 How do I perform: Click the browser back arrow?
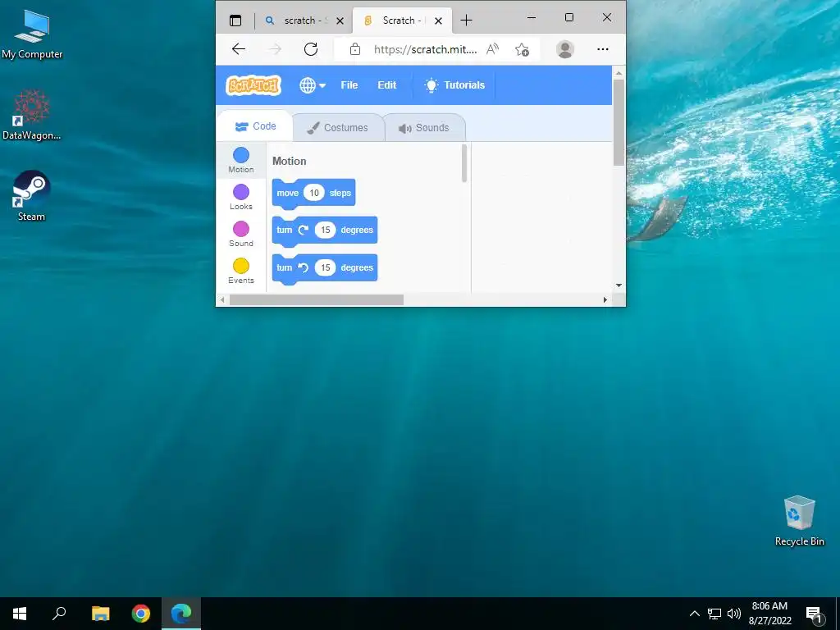239,49
